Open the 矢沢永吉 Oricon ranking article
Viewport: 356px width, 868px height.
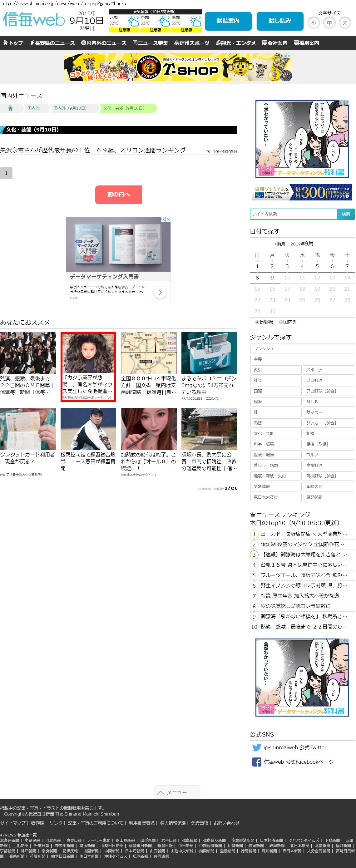(x=93, y=150)
